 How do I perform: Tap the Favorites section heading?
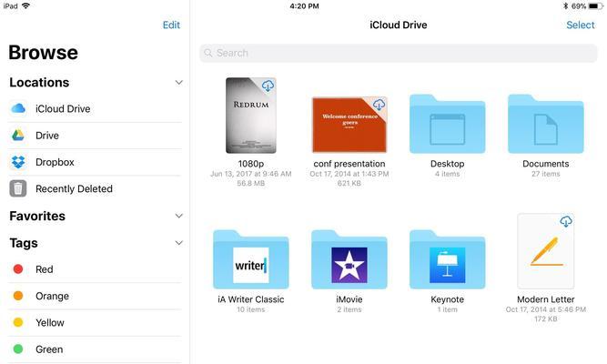click(x=37, y=216)
